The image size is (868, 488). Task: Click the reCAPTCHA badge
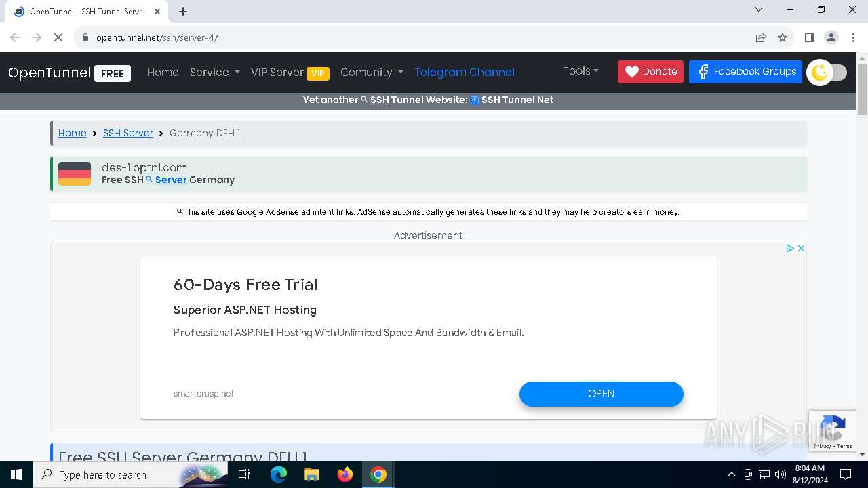pyautogui.click(x=831, y=430)
